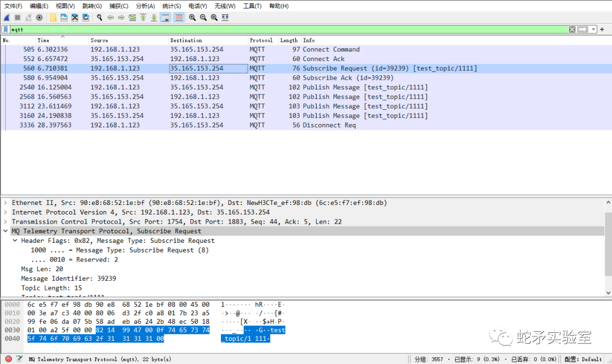
Task: Open the 无线(W) menu
Action: (225, 6)
